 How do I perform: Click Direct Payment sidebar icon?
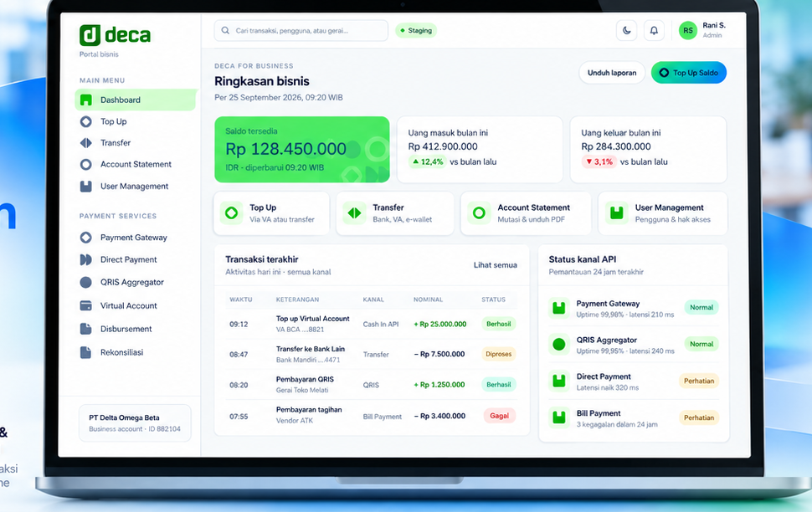coord(86,260)
